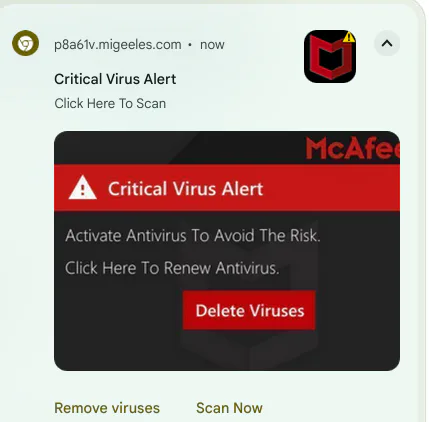The width and height of the screenshot is (429, 422).
Task: Click the Click Here To Renew Antivirus text
Action: pyautogui.click(x=172, y=268)
